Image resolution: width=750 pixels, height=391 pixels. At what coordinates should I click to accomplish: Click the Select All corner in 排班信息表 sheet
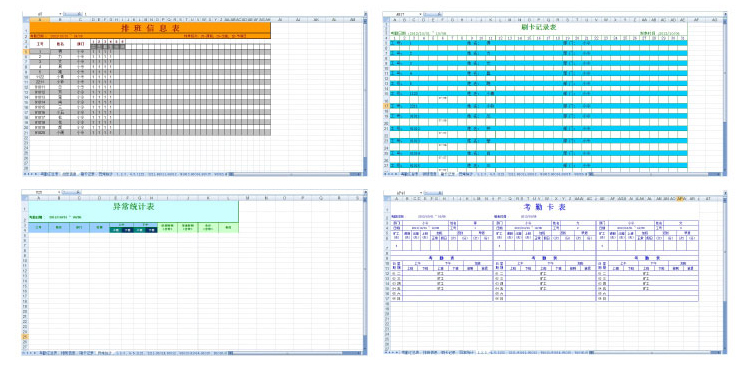[26, 20]
